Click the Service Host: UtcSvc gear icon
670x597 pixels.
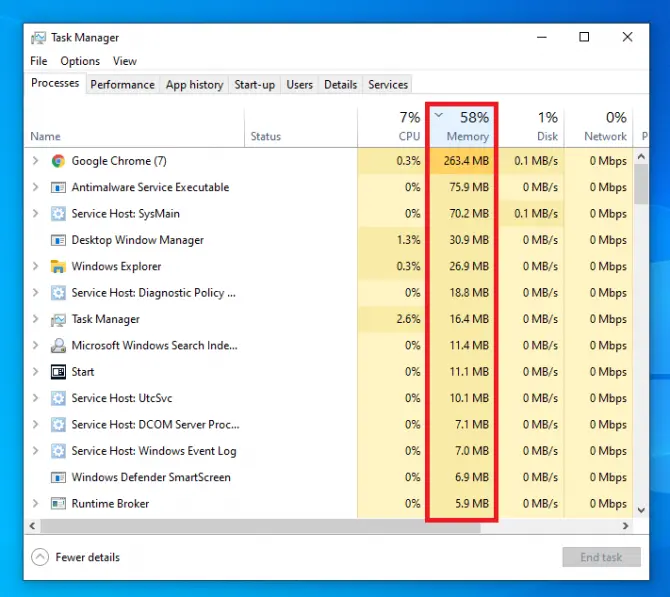point(58,398)
